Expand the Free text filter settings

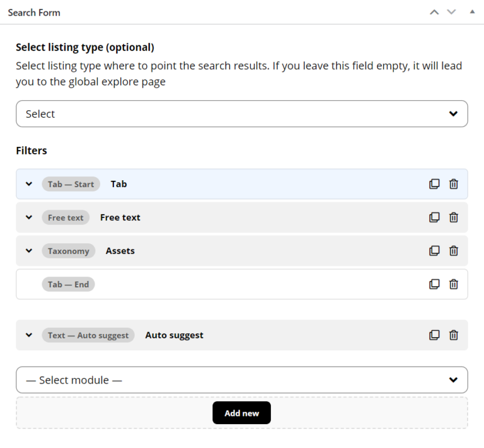[x=28, y=217]
